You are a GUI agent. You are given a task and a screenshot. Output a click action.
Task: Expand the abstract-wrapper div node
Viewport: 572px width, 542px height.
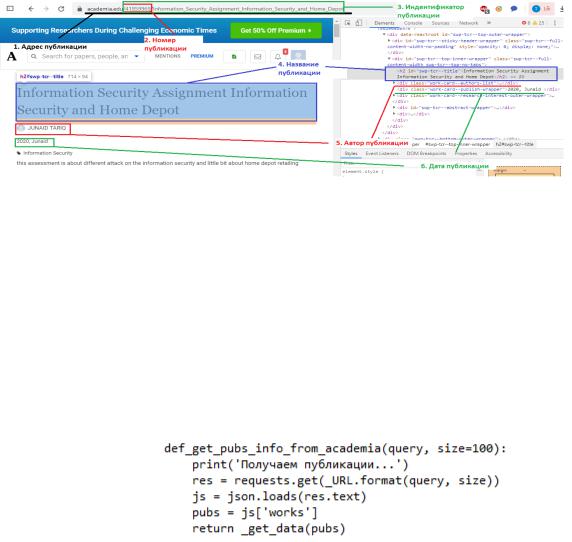click(394, 108)
